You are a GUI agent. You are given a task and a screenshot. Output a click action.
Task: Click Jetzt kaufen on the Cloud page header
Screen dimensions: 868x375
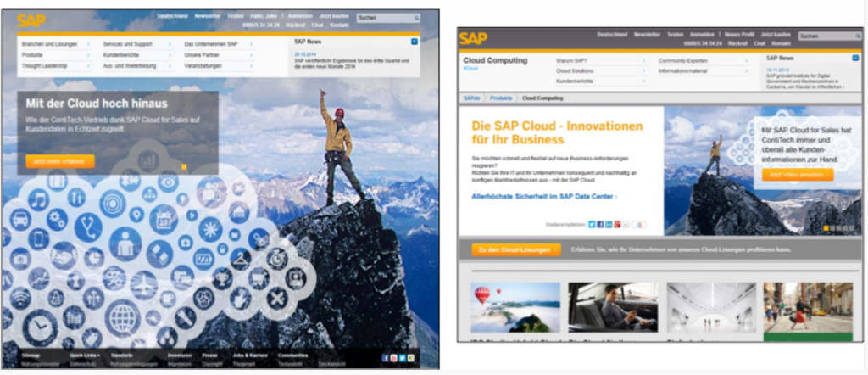(x=775, y=34)
